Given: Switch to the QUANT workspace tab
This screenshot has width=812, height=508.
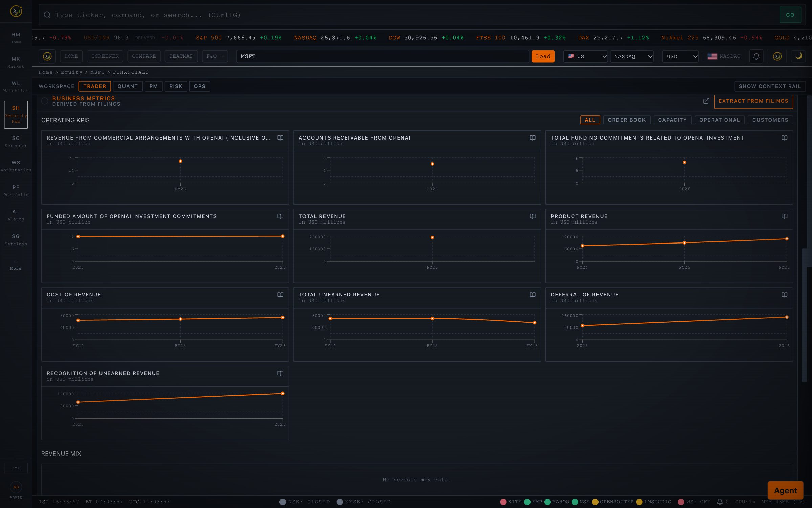Looking at the screenshot, I should point(128,86).
